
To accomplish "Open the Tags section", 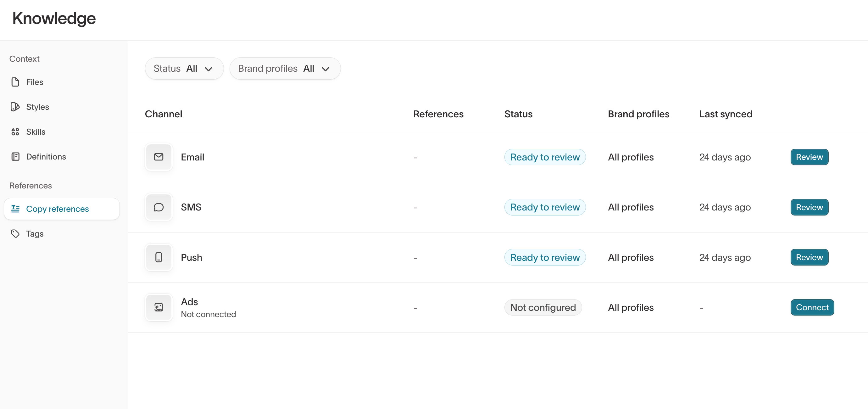I will tap(62, 234).
